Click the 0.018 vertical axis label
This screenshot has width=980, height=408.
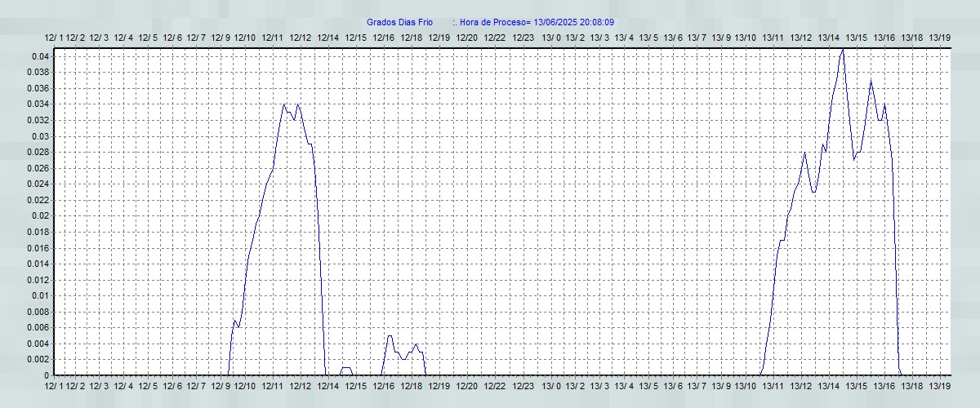coord(37,232)
